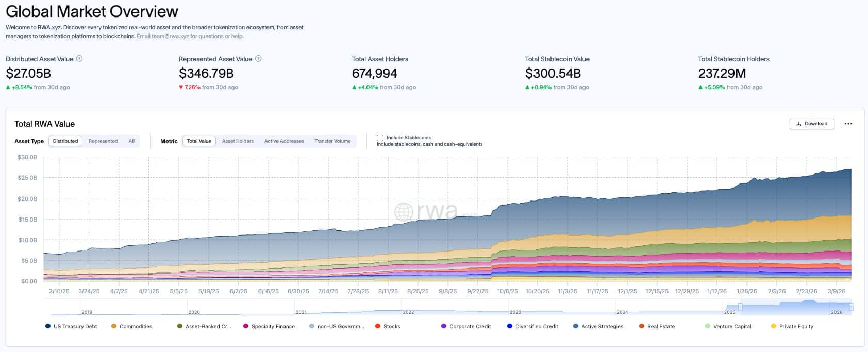Click the Stocks legend dot
Viewport: 868px width, 352px height.
[378, 326]
